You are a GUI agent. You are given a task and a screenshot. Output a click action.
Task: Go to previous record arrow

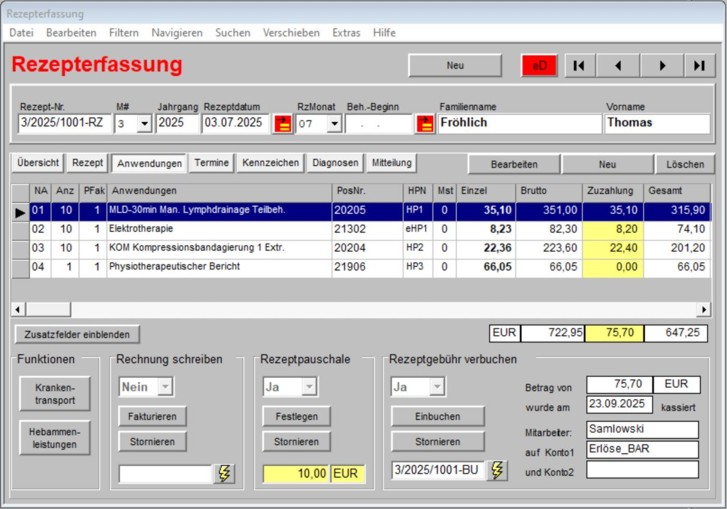pyautogui.click(x=620, y=66)
